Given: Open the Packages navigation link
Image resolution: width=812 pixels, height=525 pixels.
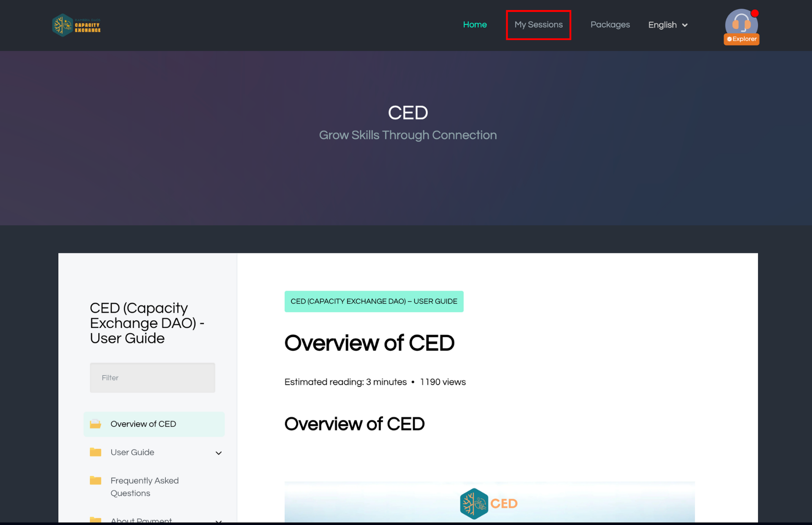Looking at the screenshot, I should (x=610, y=25).
